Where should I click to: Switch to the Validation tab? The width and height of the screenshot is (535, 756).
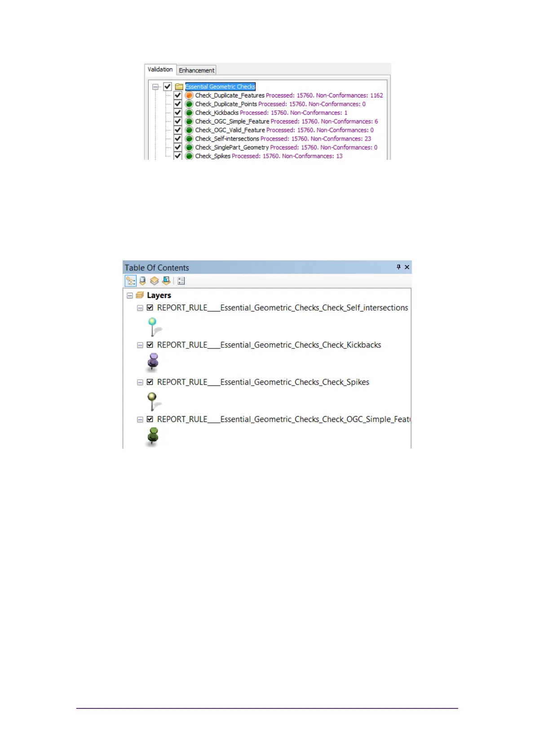160,70
